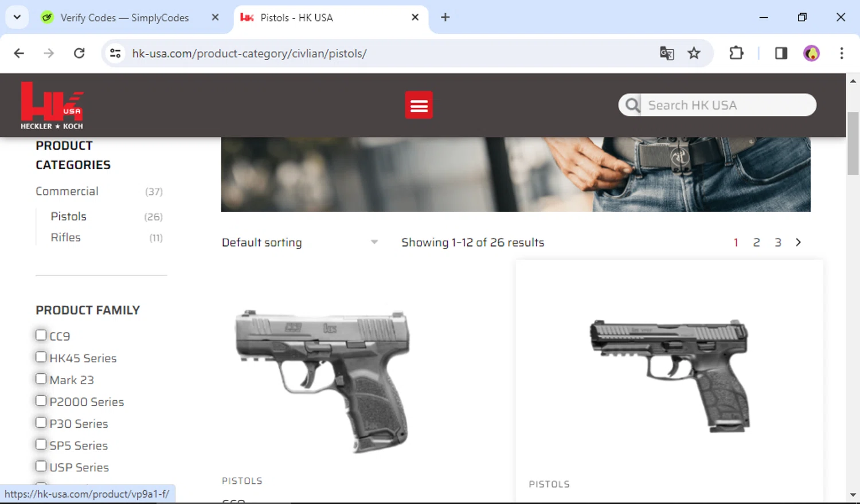Check the CC9 product family filter
The width and height of the screenshot is (860, 504).
[x=41, y=335]
